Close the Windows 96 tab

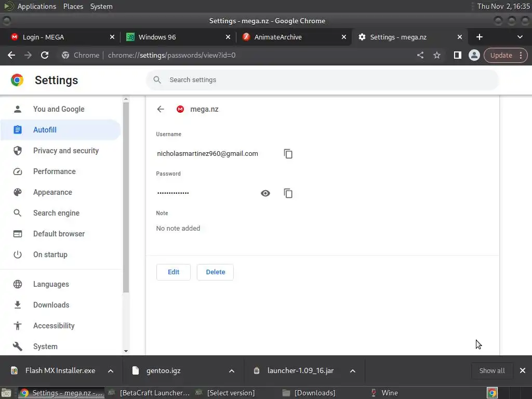228,37
